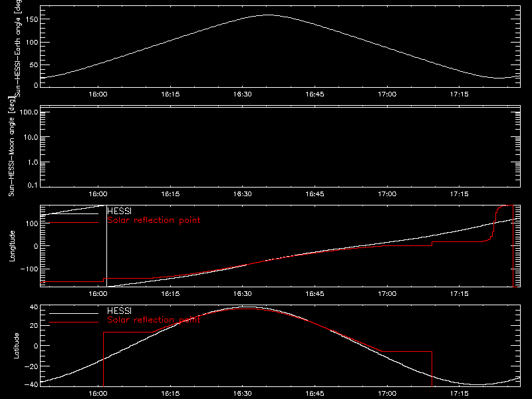Click the 20 tick on Latitude axis

tap(34, 326)
